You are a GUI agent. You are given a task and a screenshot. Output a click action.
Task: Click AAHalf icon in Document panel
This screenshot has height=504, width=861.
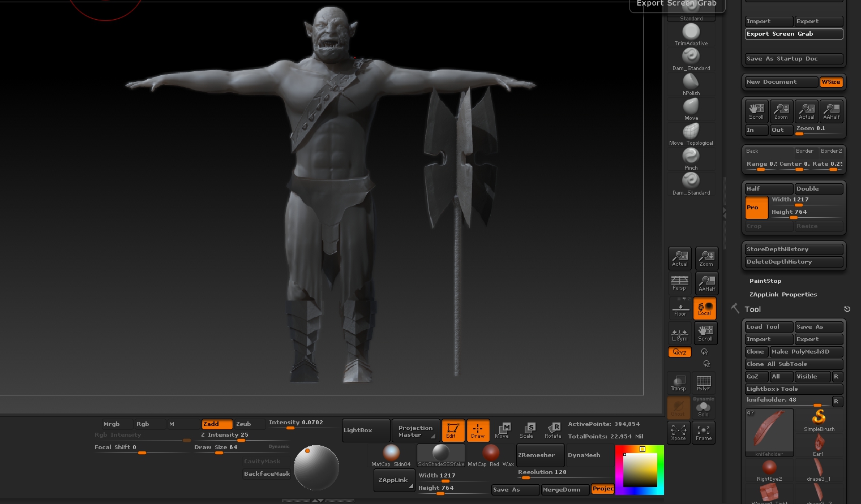point(831,111)
